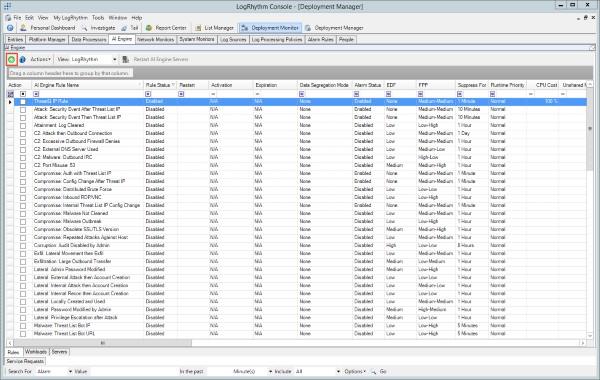
Task: Open the Actions dropdown menu
Action: tap(40, 59)
